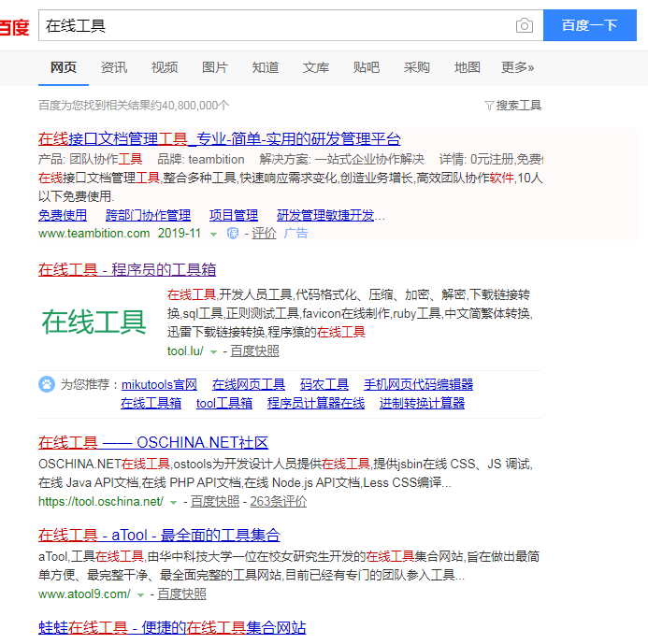Screen dimensions: 648x644
Task: Open recommended link tool工具箱
Action: [224, 403]
